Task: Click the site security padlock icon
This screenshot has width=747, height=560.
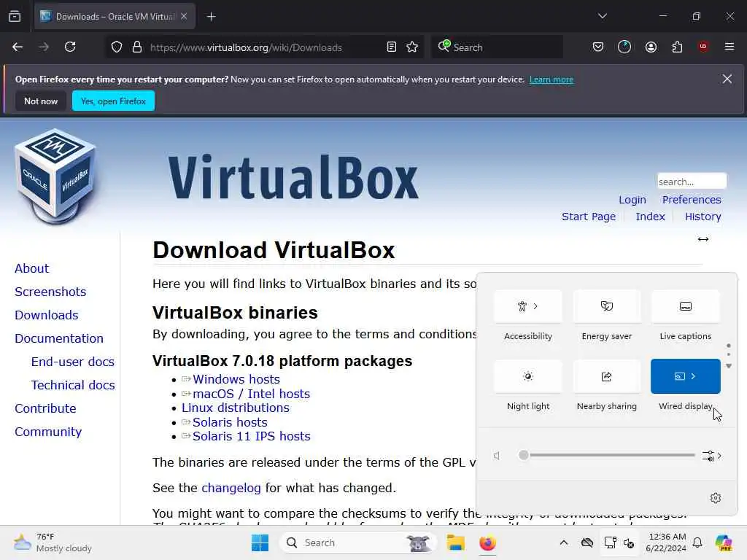Action: [137, 47]
